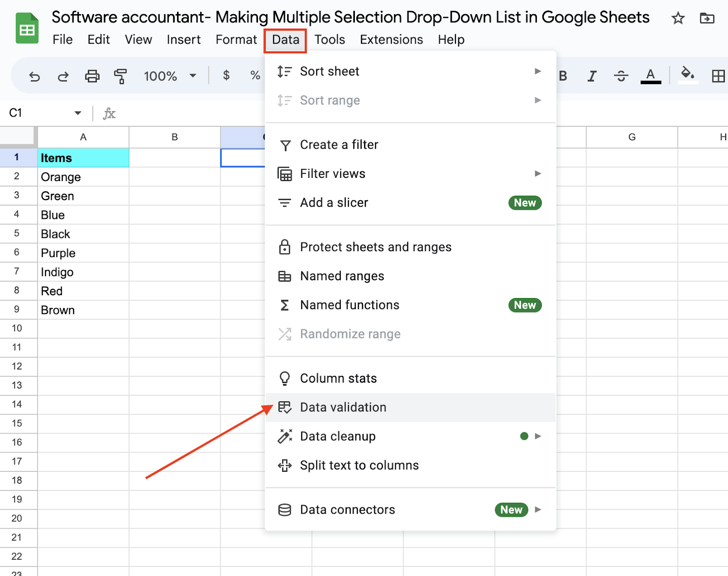The image size is (728, 576).
Task: Click the document title text
Action: click(x=350, y=17)
